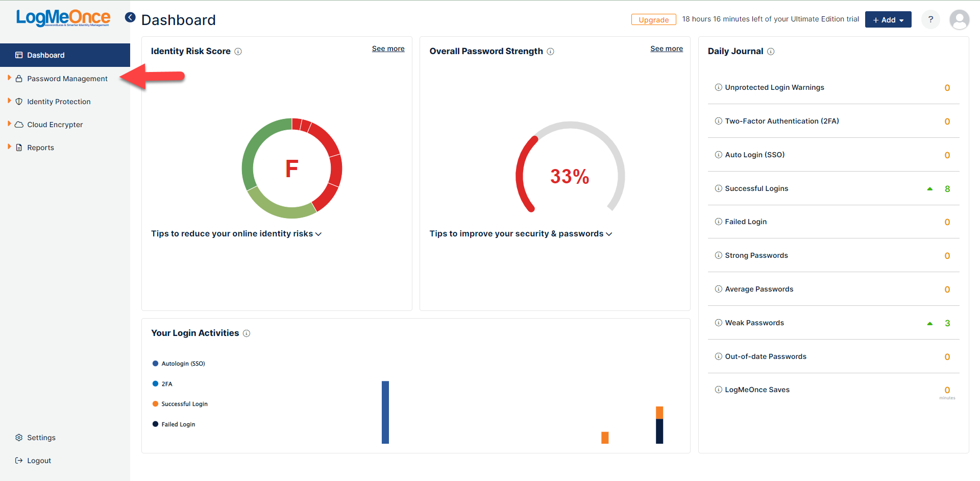Click the LogMeOnce Saves label

[757, 390]
